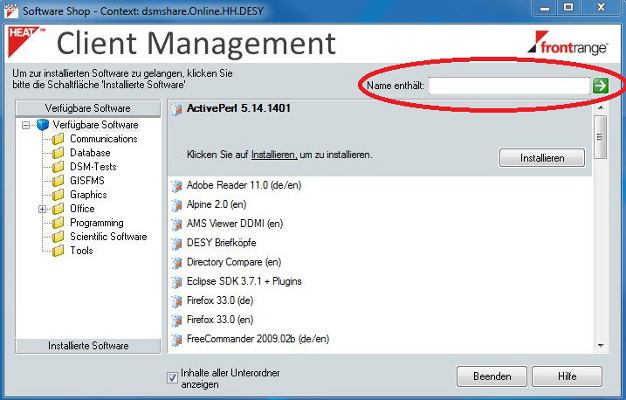626x400 pixels.
Task: Click the scrollbar up arrow
Action: click(600, 108)
